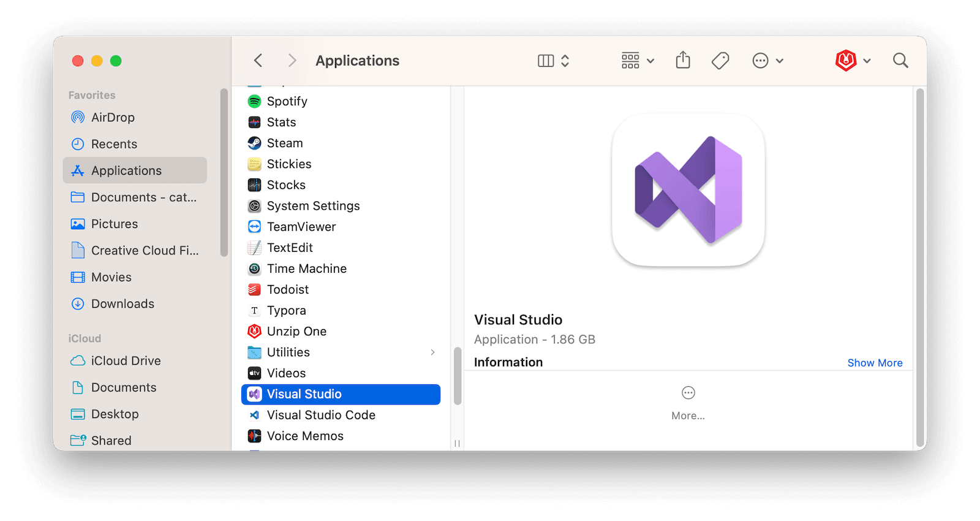Switch view mode using the columns icon
This screenshot has height=521, width=980.
point(546,61)
